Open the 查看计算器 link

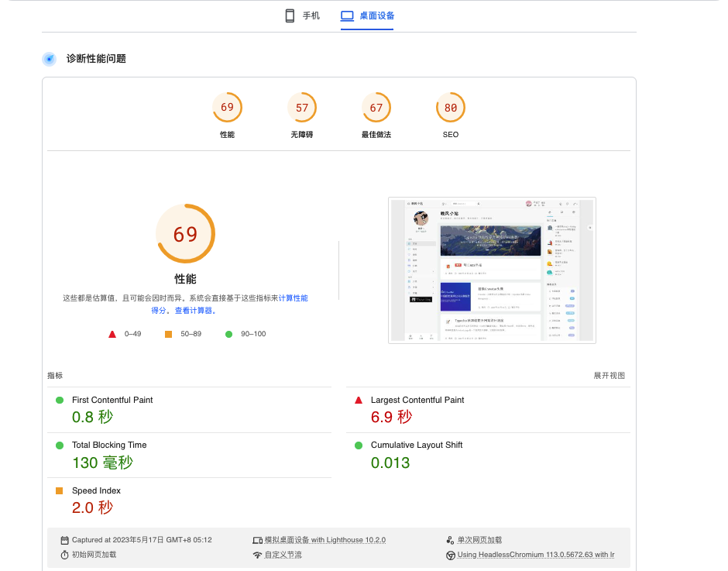coord(193,311)
